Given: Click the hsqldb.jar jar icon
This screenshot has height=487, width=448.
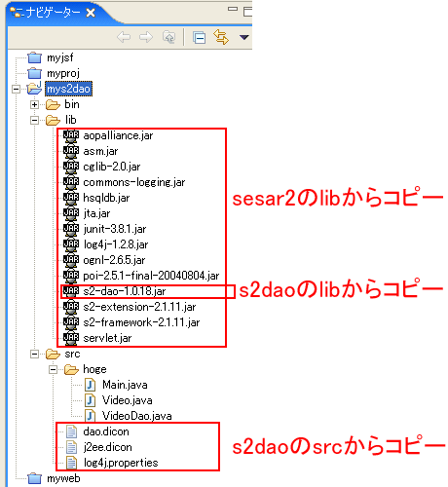Looking at the screenshot, I should (71, 198).
